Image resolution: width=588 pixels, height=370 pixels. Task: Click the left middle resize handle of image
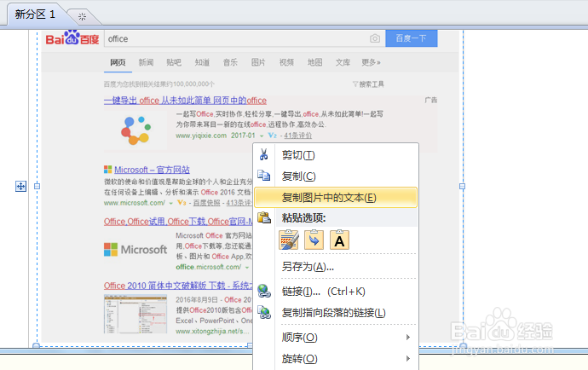tap(37, 186)
